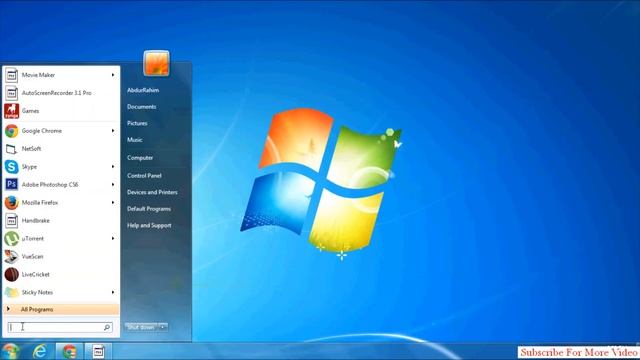Open Default Programs
The width and height of the screenshot is (640, 360).
[149, 209]
